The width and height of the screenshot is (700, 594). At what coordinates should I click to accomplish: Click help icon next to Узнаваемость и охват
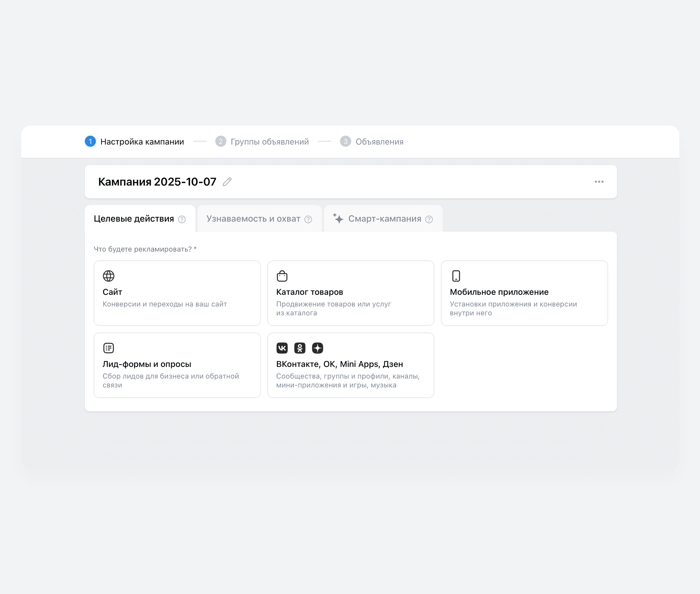point(308,219)
